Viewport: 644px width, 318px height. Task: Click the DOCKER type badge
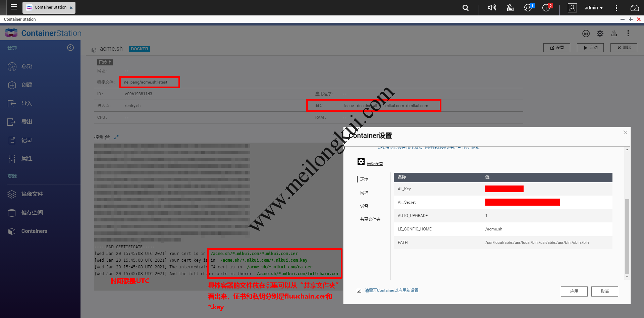[140, 49]
